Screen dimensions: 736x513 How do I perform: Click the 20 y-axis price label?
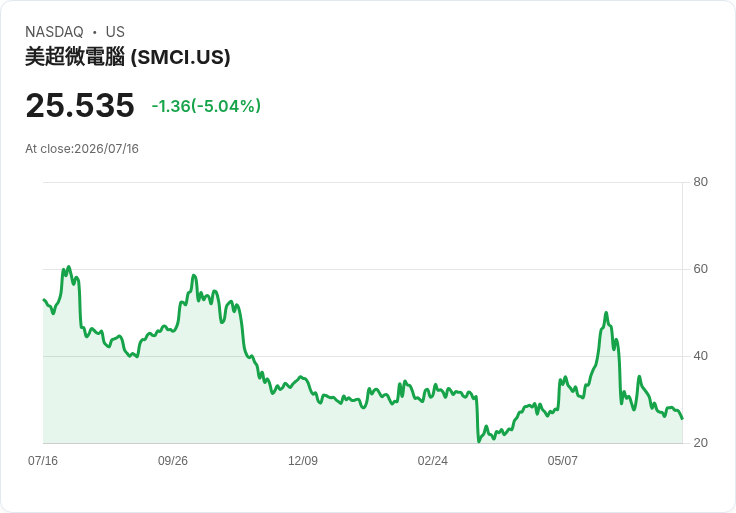(700, 443)
